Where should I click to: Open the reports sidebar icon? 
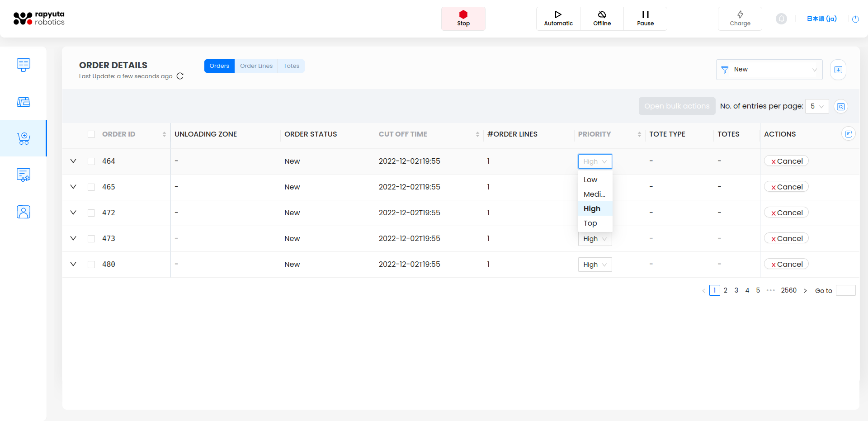click(24, 175)
